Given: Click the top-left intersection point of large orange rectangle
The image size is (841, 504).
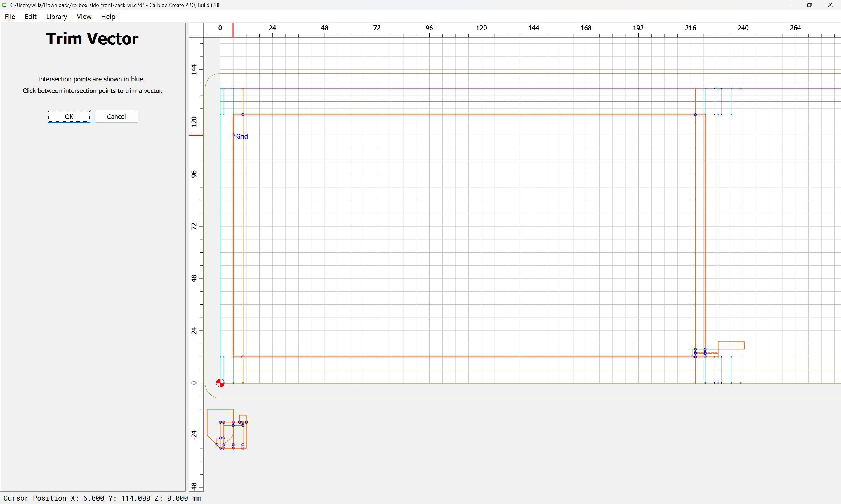Looking at the screenshot, I should coord(243,115).
